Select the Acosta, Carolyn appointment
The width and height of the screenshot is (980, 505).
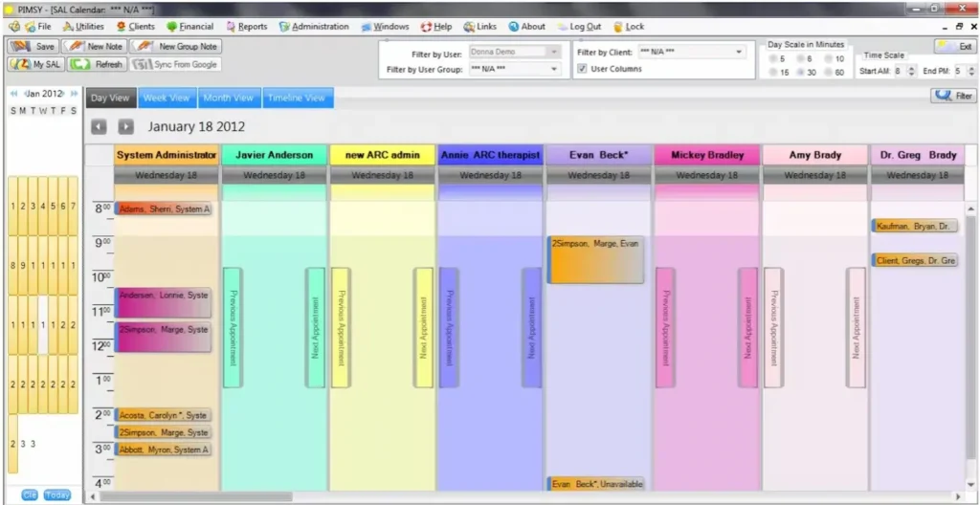tap(163, 415)
